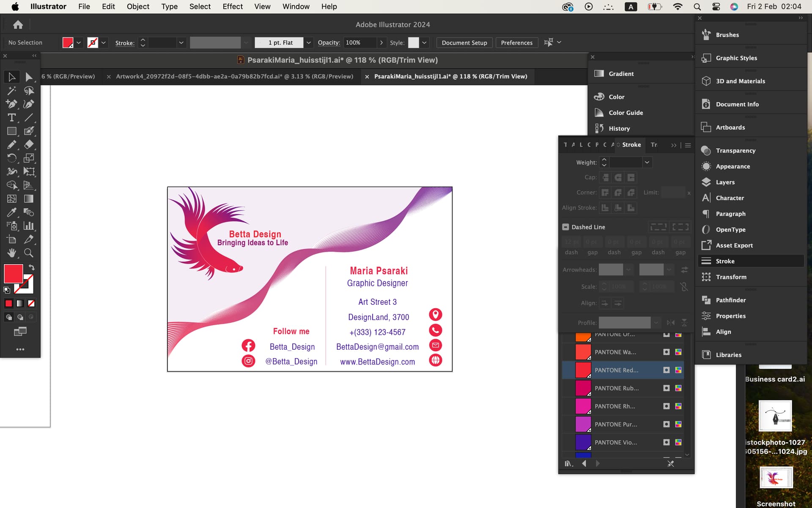
Task: Select the Free Transform tool
Action: (29, 172)
